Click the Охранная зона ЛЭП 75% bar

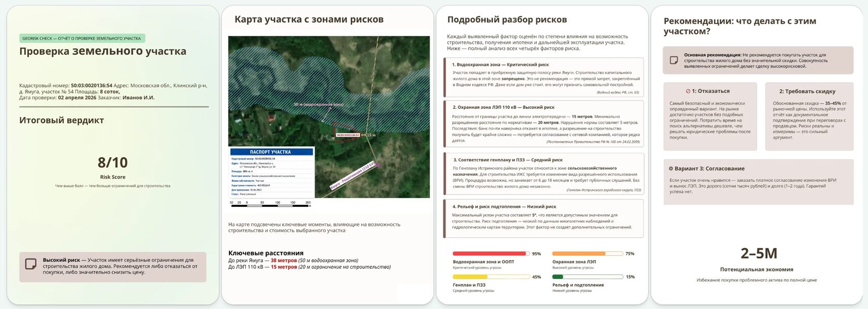coord(587,254)
